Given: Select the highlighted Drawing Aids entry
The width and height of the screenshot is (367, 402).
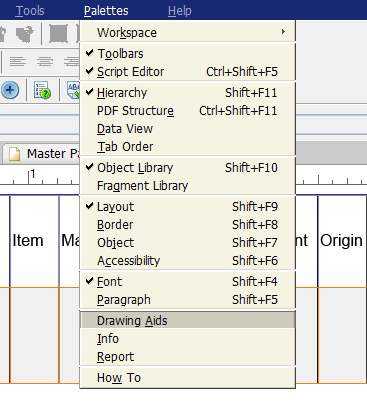Looking at the screenshot, I should (187, 321).
